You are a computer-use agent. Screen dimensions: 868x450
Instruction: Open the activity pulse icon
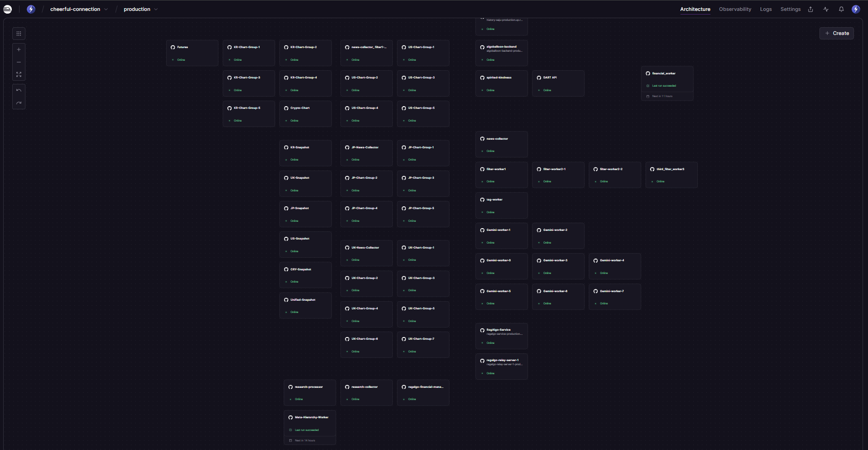point(826,9)
